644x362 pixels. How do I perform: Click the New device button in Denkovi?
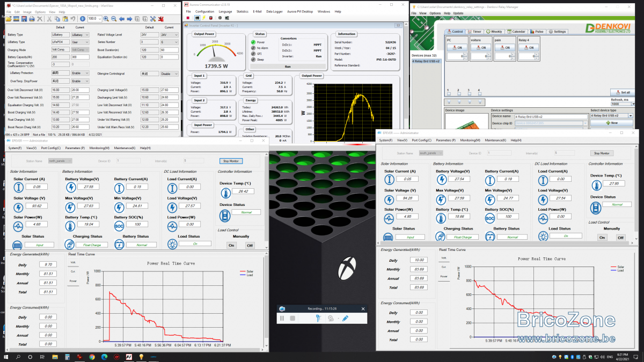click(x=611, y=123)
